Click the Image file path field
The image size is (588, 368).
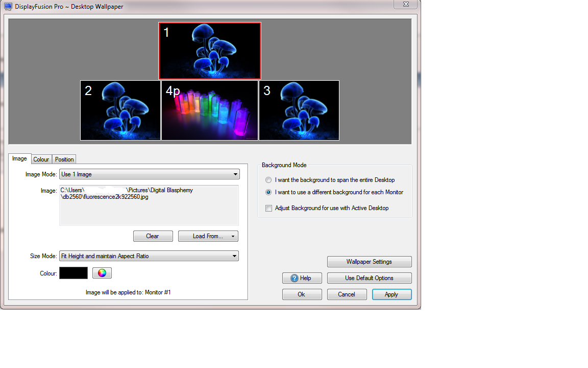tap(149, 205)
